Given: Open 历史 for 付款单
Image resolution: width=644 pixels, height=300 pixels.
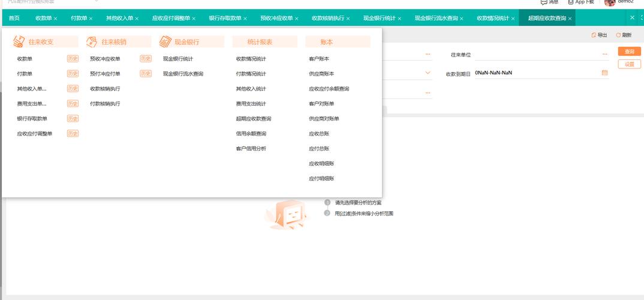Looking at the screenshot, I should pyautogui.click(x=73, y=74).
